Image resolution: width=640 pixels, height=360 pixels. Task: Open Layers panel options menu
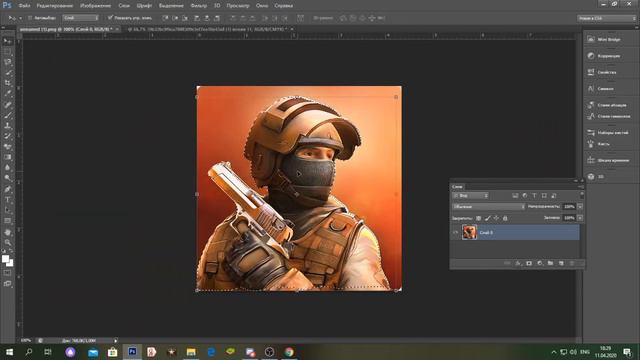[581, 187]
